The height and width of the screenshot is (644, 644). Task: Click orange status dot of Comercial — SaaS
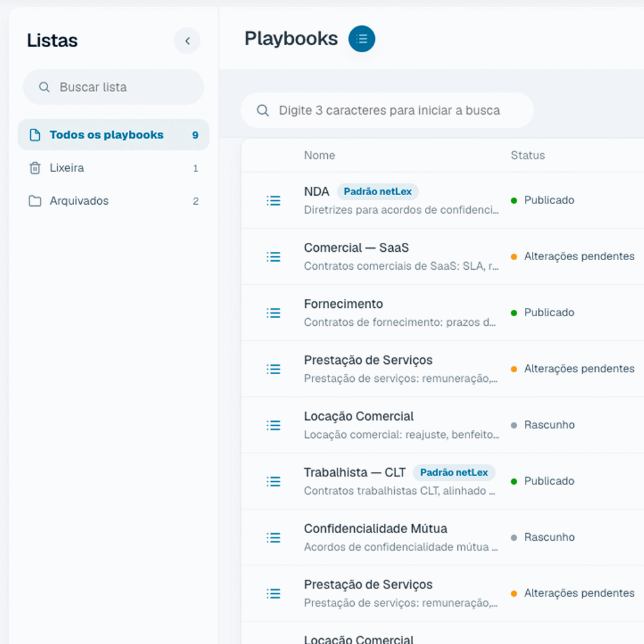click(514, 257)
